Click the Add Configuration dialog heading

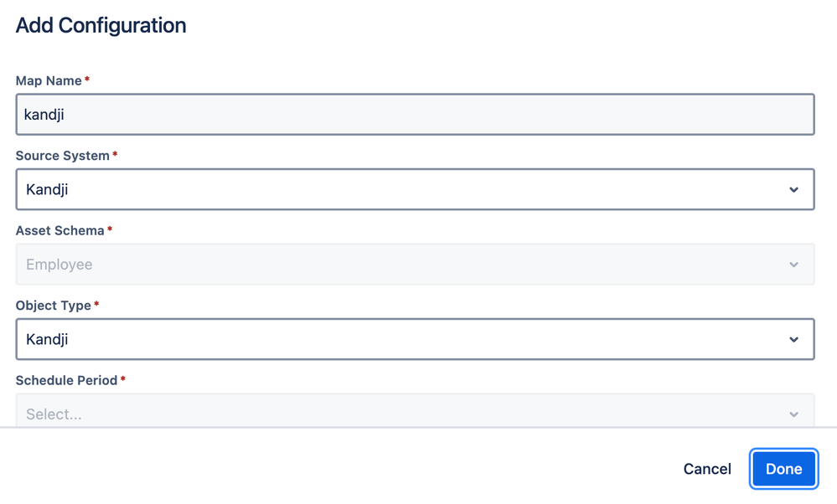101,26
